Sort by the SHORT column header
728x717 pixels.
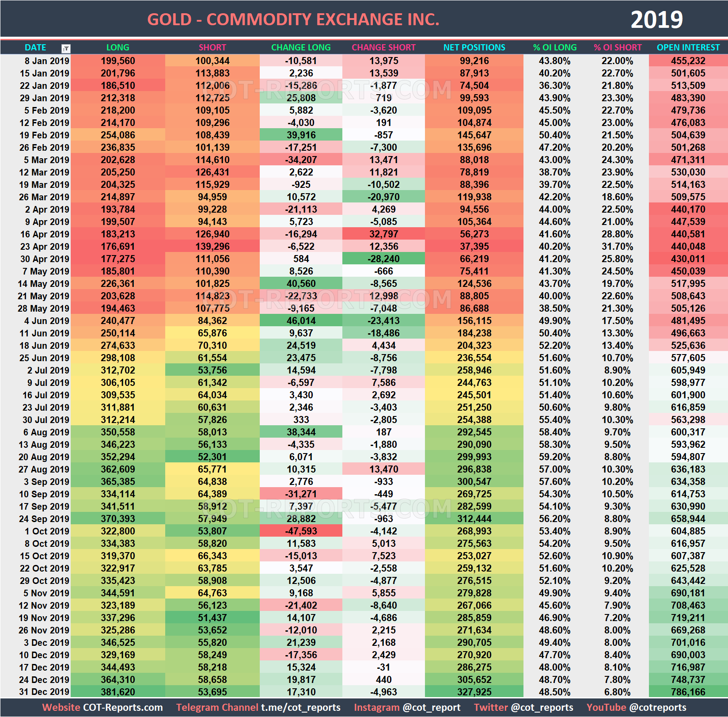[x=212, y=48]
